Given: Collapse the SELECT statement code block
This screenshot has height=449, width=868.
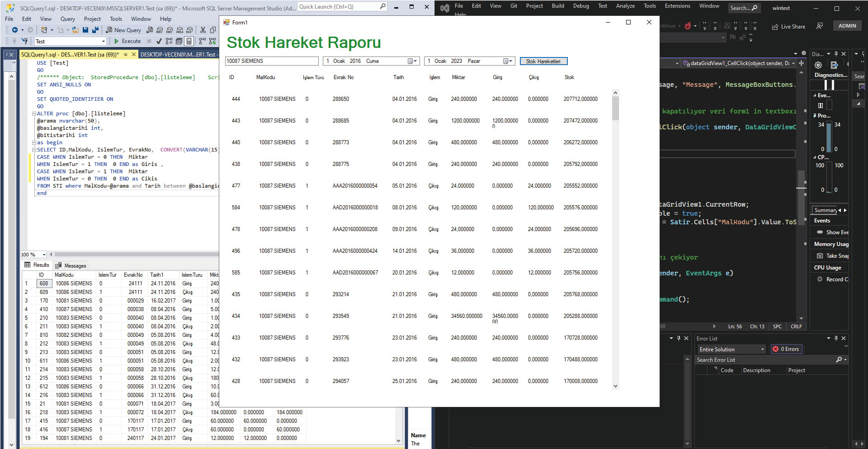Looking at the screenshot, I should (x=34, y=150).
